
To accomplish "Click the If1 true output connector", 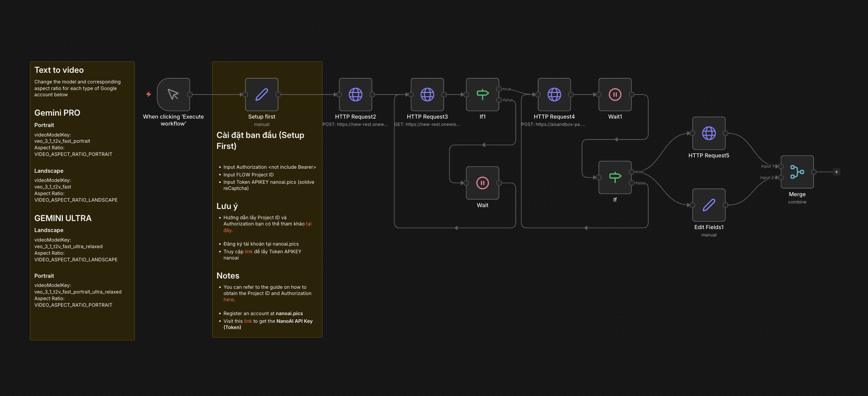I will 499,89.
